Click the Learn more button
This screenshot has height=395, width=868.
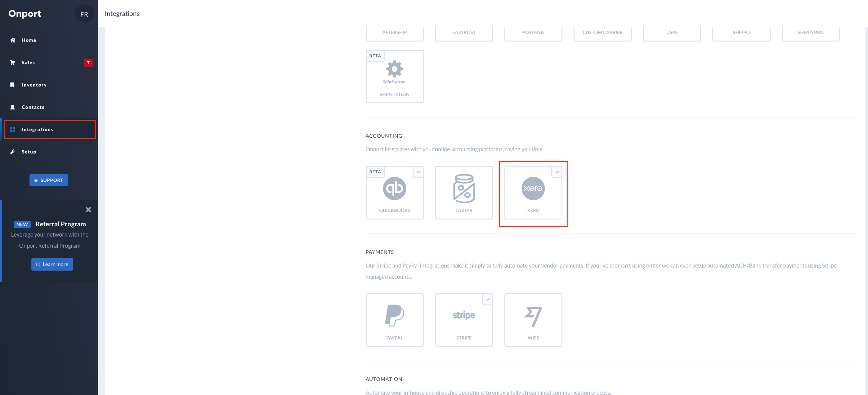click(x=52, y=264)
